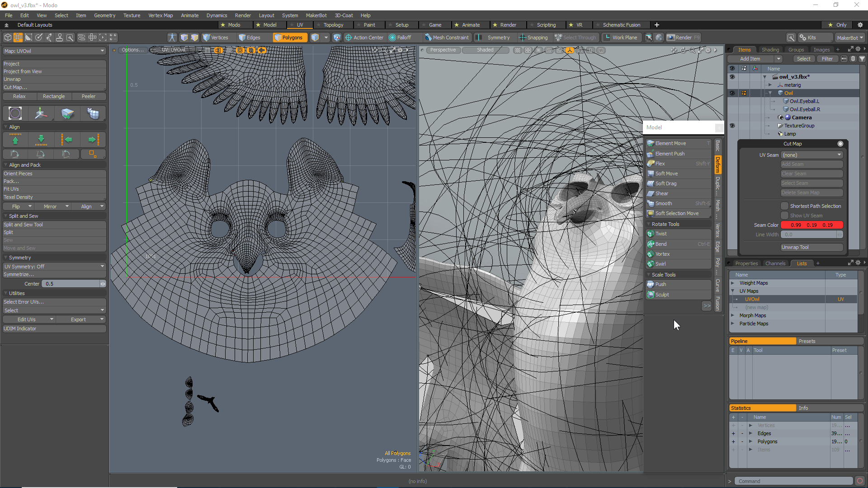
Task: Select the Bend tool
Action: click(x=679, y=244)
